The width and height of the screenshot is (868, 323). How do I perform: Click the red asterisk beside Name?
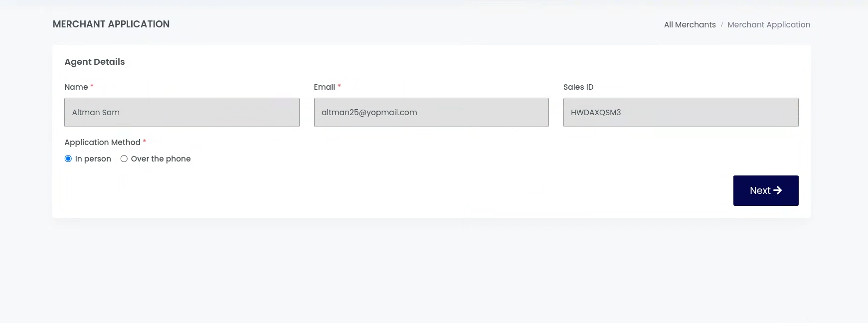click(x=92, y=86)
